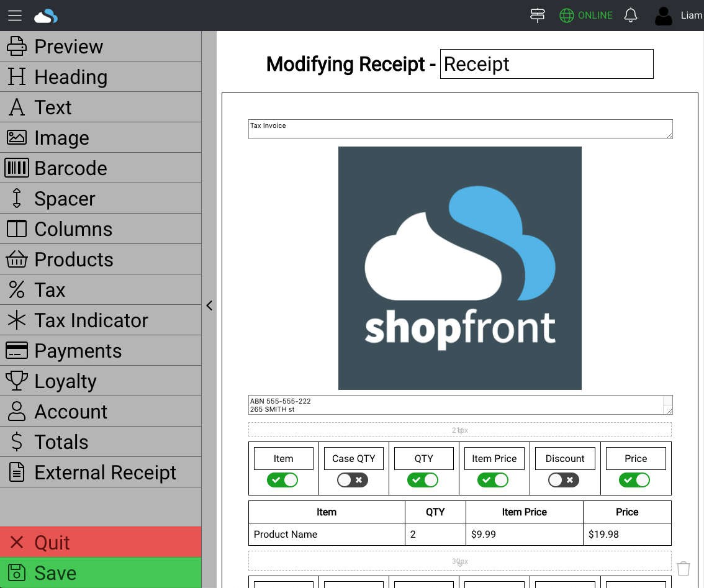The width and height of the screenshot is (704, 588).
Task: Add an Image element
Action: (x=101, y=138)
